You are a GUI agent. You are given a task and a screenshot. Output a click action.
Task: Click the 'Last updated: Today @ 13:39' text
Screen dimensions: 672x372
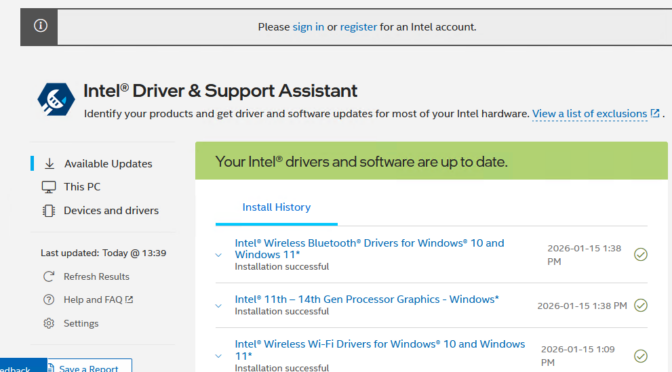[103, 253]
